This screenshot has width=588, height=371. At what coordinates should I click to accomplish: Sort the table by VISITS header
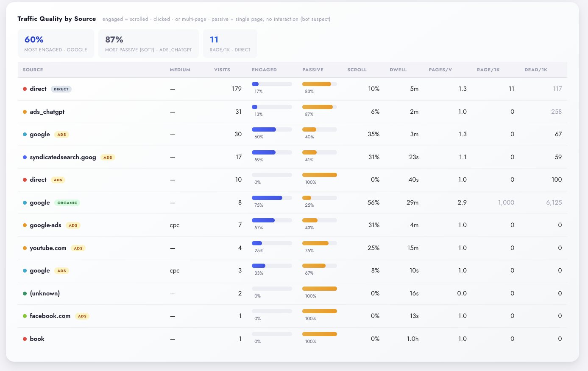click(222, 70)
